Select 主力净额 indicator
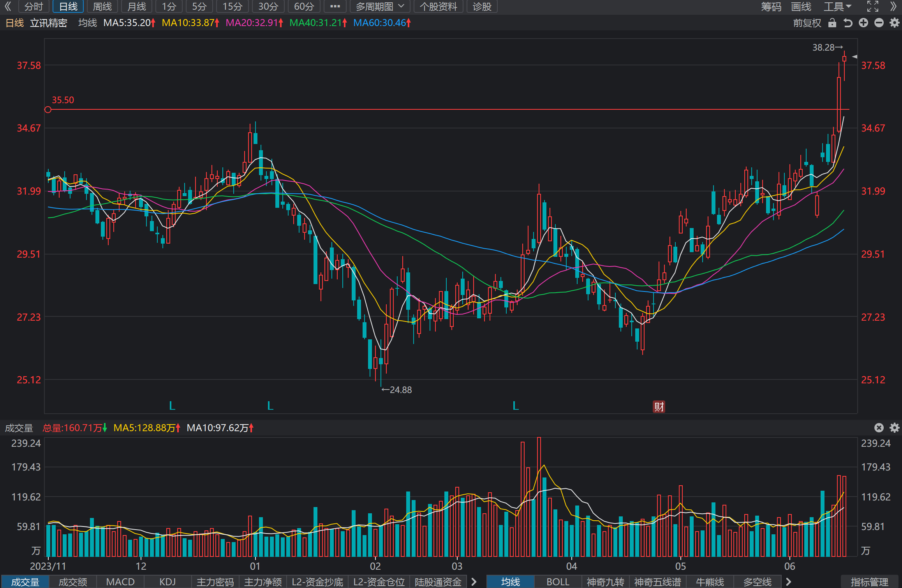This screenshot has height=588, width=902. point(263,582)
